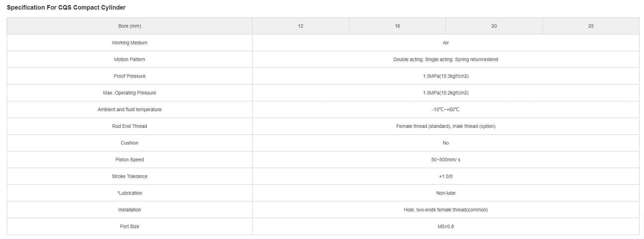
Task: Click the M5×0.8 port size value
Action: pyautogui.click(x=446, y=226)
